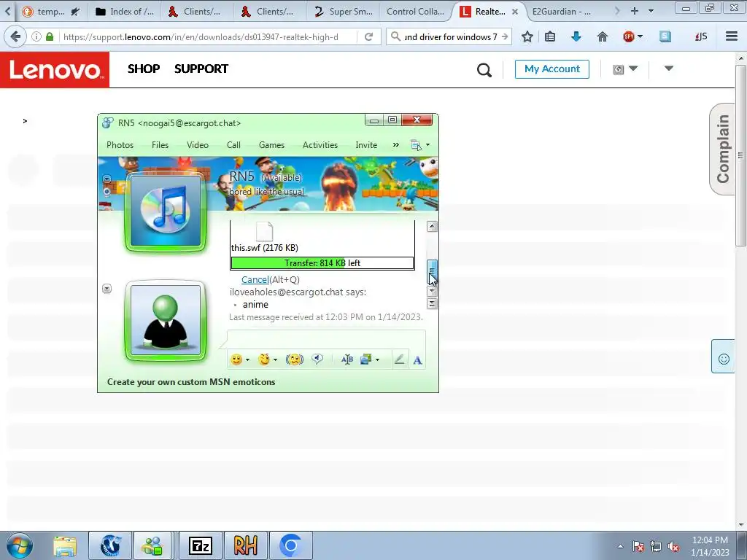Collapse your own display picture arrow
The height and width of the screenshot is (560, 747).
(107, 289)
